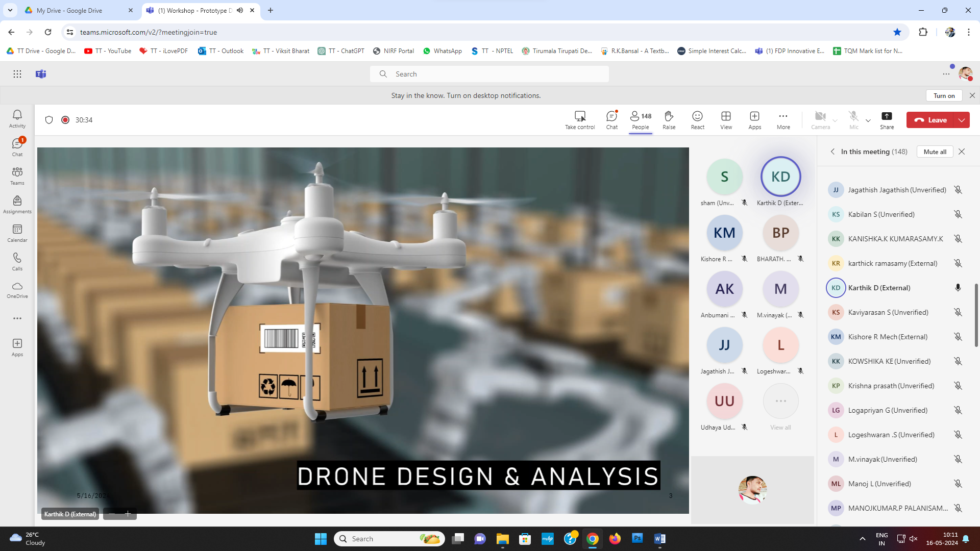
Task: Open Assignments in the left sidebar
Action: click(x=17, y=205)
